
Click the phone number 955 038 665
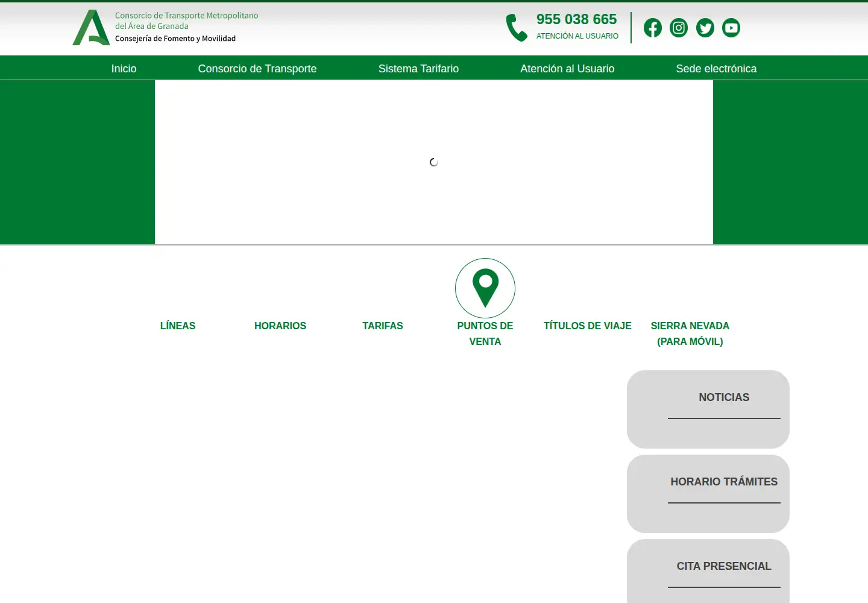(x=577, y=19)
